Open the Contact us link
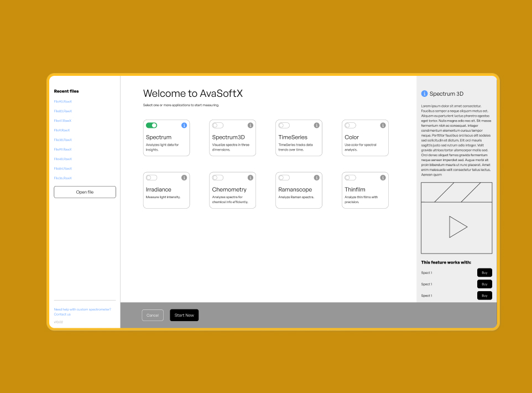This screenshot has height=393, width=532. (62, 314)
